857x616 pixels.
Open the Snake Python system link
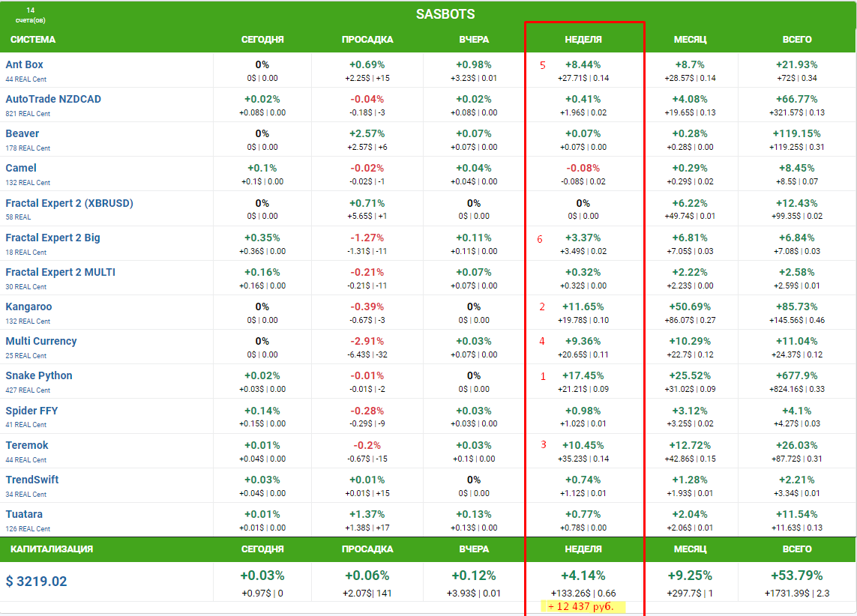tap(39, 375)
